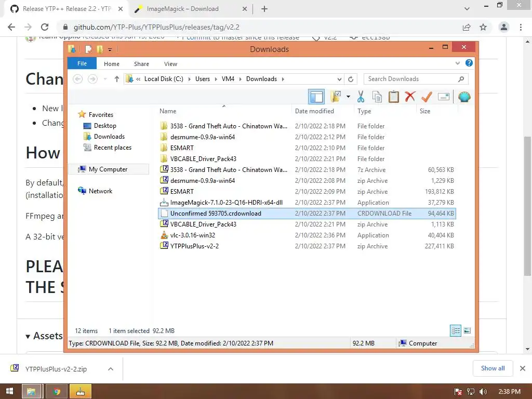Image resolution: width=532 pixels, height=399 pixels.
Task: Select VBCABLE_Driver_Pack43 zip archive row
Action: pyautogui.click(x=307, y=224)
